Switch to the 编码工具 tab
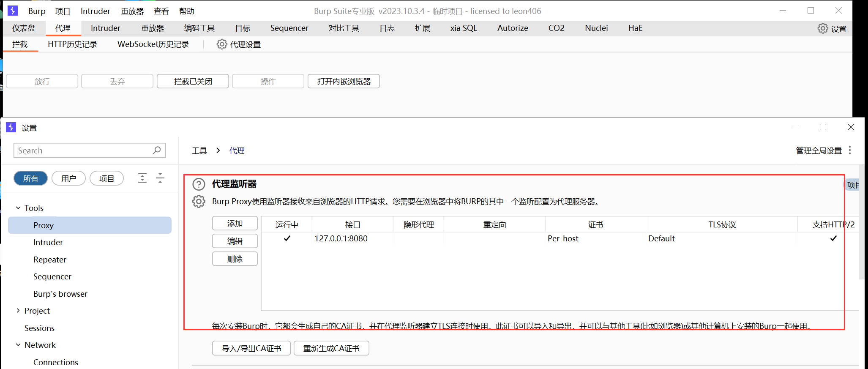 (x=199, y=28)
